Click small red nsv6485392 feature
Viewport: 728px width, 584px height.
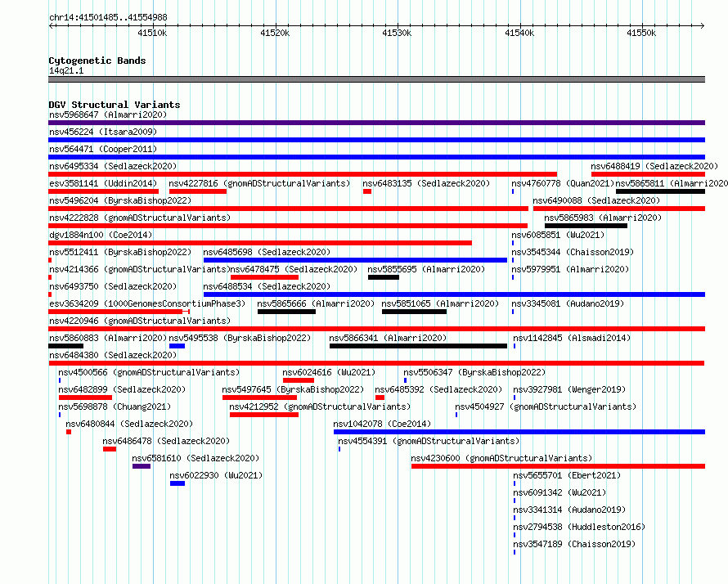(x=380, y=398)
